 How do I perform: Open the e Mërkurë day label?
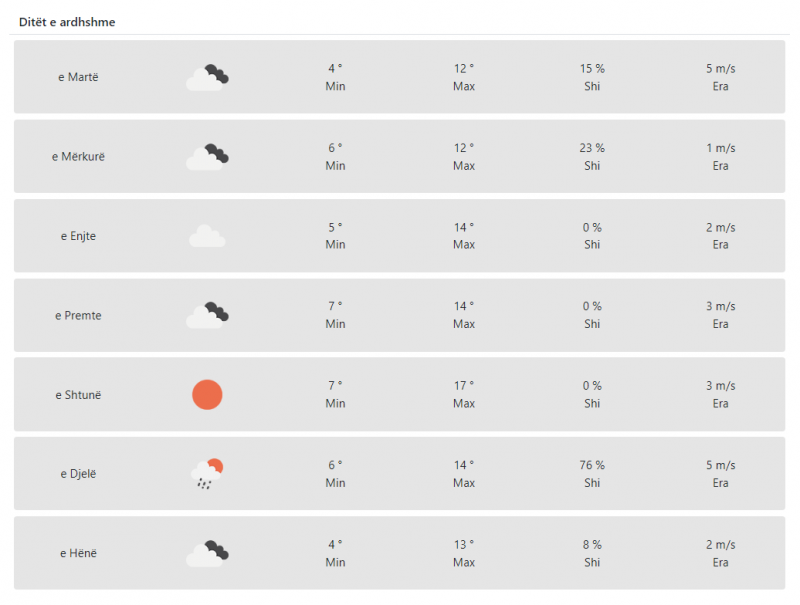78,157
